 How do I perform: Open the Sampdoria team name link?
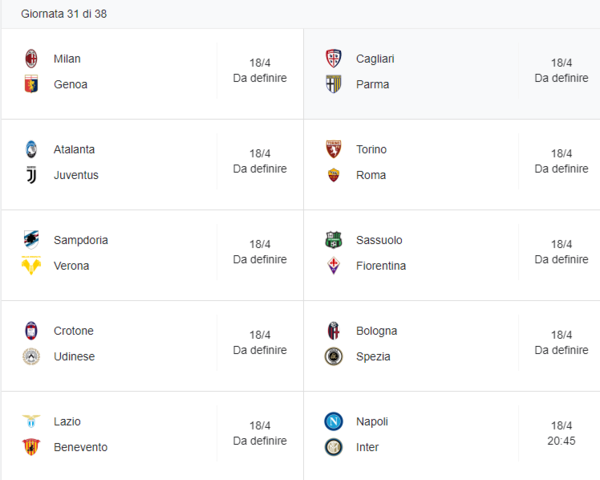click(81, 240)
